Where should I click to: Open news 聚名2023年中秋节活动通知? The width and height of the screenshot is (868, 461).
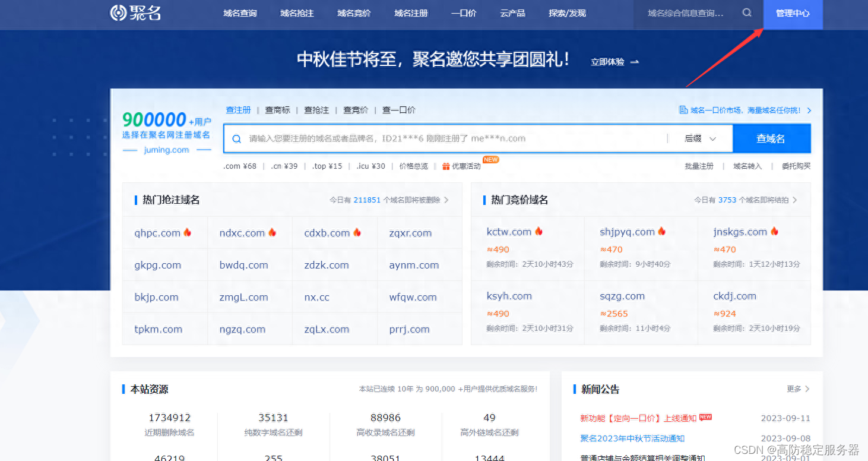[x=632, y=438]
